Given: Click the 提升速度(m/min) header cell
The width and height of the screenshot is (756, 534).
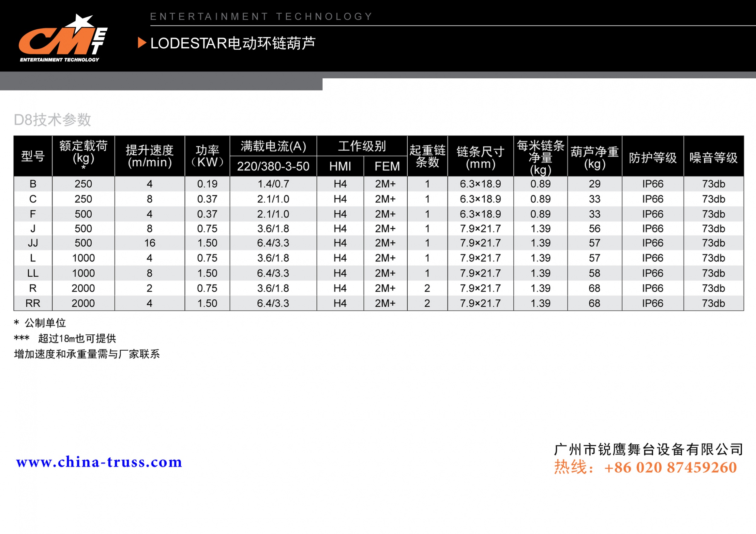Looking at the screenshot, I should point(149,156).
